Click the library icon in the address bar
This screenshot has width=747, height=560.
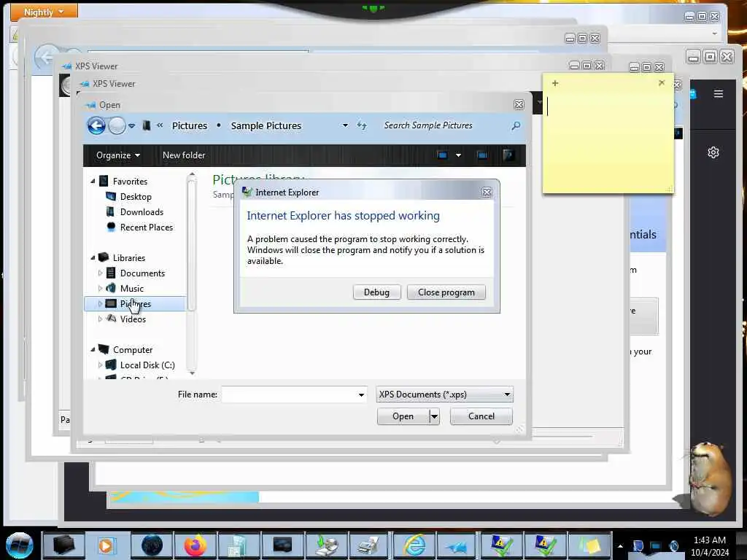coord(147,125)
